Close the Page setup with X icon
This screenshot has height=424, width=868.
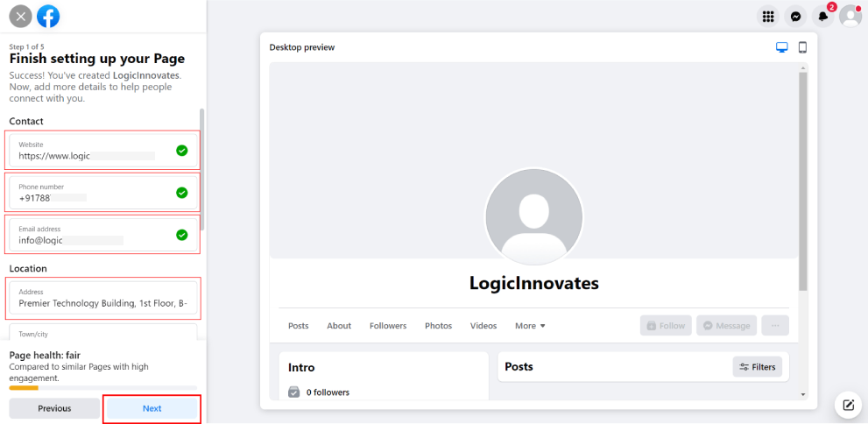[x=20, y=17]
